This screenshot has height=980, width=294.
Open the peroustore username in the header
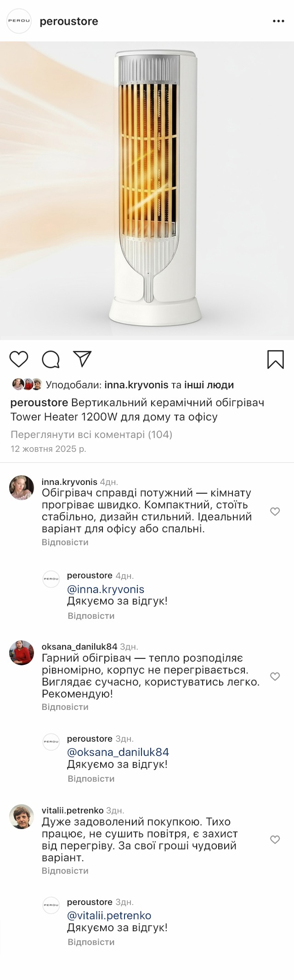click(69, 21)
